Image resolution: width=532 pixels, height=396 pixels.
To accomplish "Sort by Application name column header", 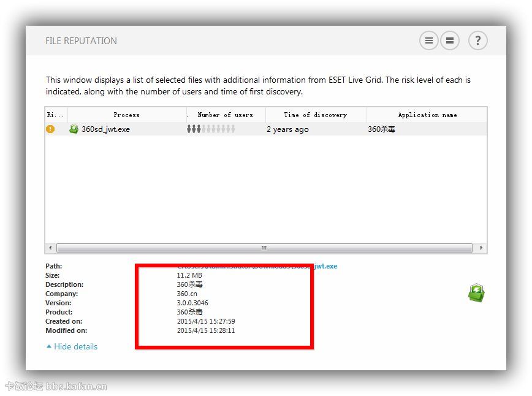I will [x=427, y=115].
